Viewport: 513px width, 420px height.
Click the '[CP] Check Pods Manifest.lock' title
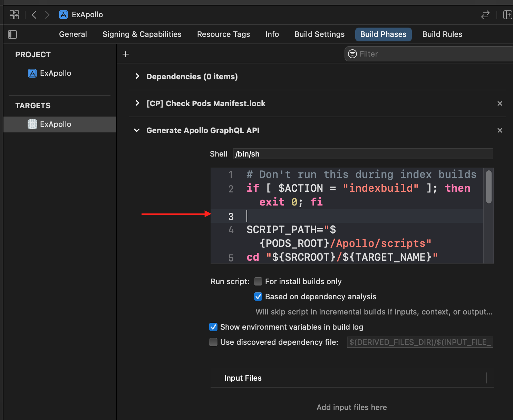tap(206, 103)
